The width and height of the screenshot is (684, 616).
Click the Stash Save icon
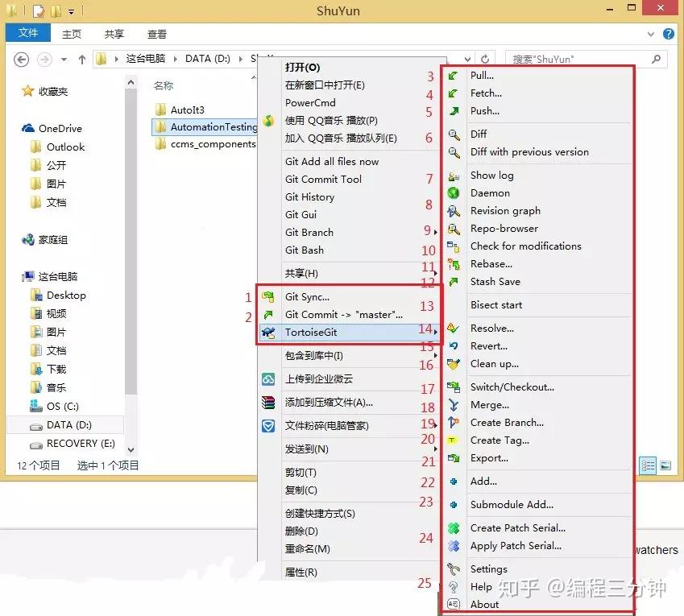click(x=454, y=282)
